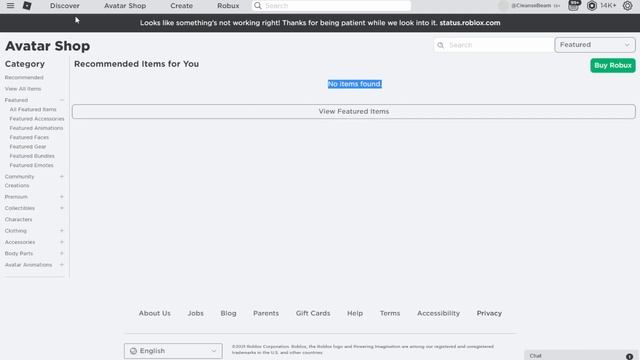Open the Featured sort dropdown
Viewport: 640px width, 360px height.
(595, 45)
